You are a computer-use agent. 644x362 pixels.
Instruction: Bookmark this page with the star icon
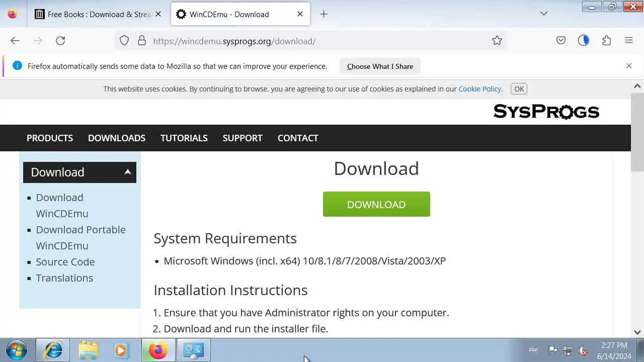[497, 41]
